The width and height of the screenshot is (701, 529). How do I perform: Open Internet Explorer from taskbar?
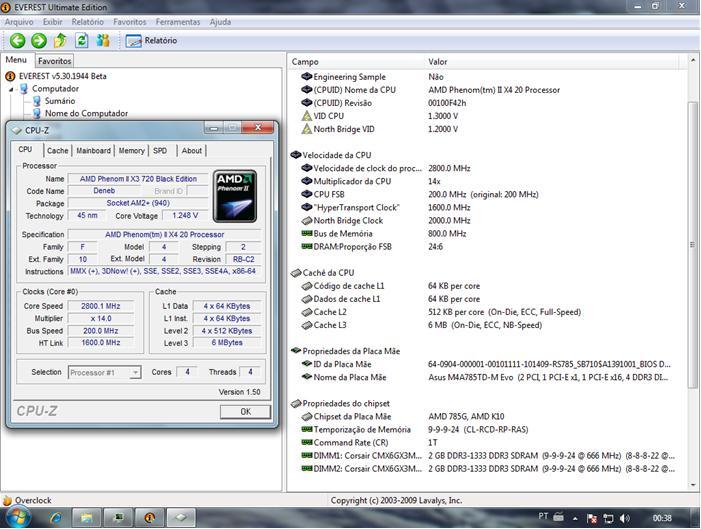tap(56, 518)
